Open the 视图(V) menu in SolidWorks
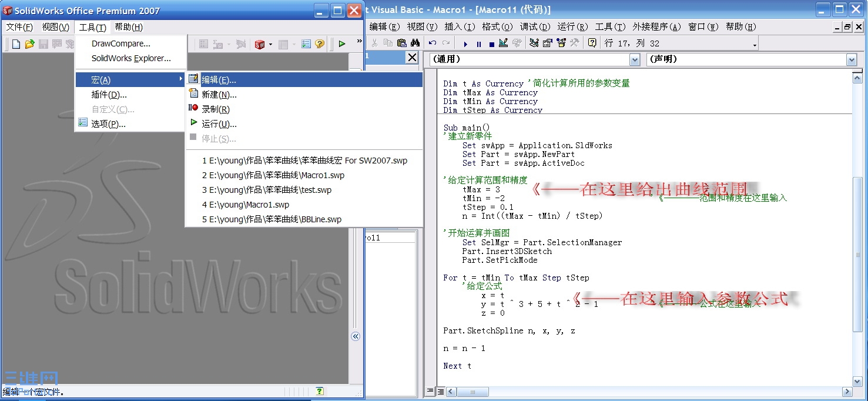This screenshot has width=868, height=401. 55,27
